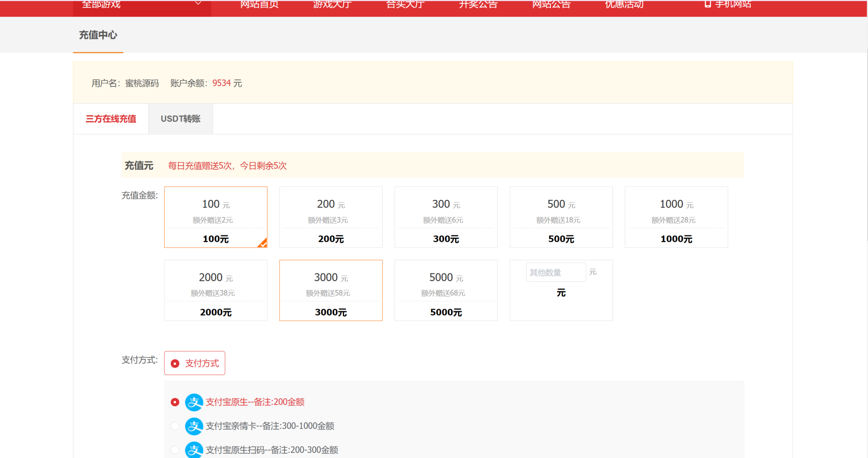Go to 游戏大厅 in the top menu
The height and width of the screenshot is (458, 868).
click(332, 5)
